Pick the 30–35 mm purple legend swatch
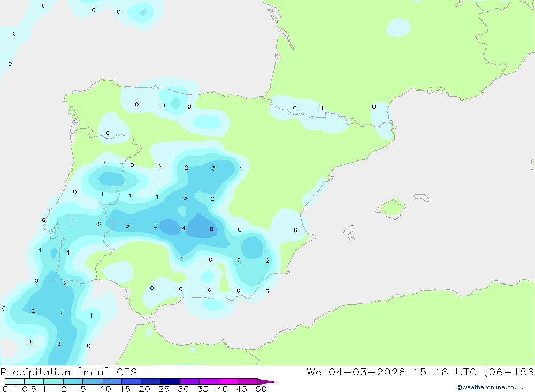The height and width of the screenshot is (392, 535). pos(190,381)
